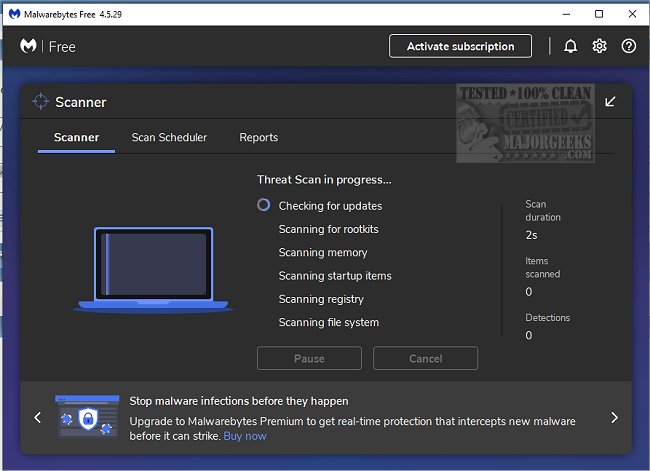Click the 'Free' edition label
The height and width of the screenshot is (471, 650).
coord(62,47)
